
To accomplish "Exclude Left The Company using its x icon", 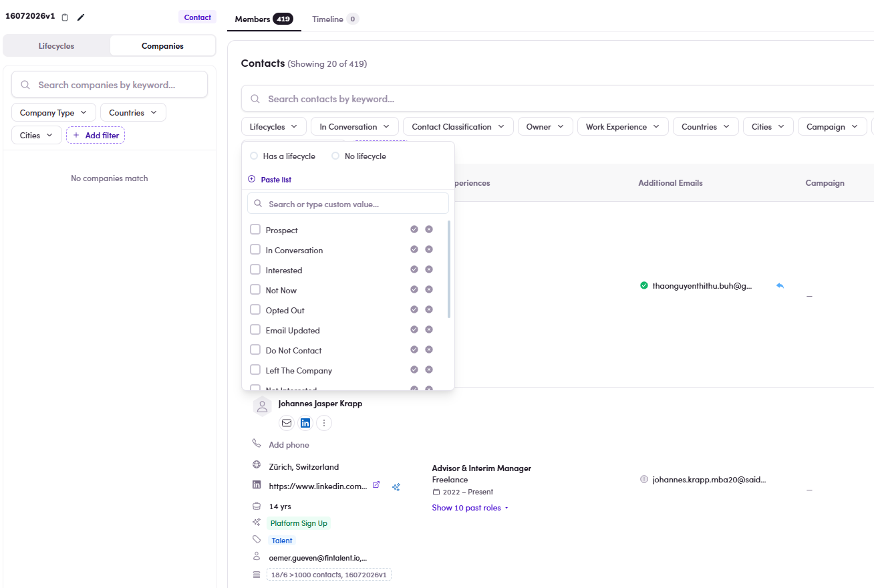I will coord(429,370).
